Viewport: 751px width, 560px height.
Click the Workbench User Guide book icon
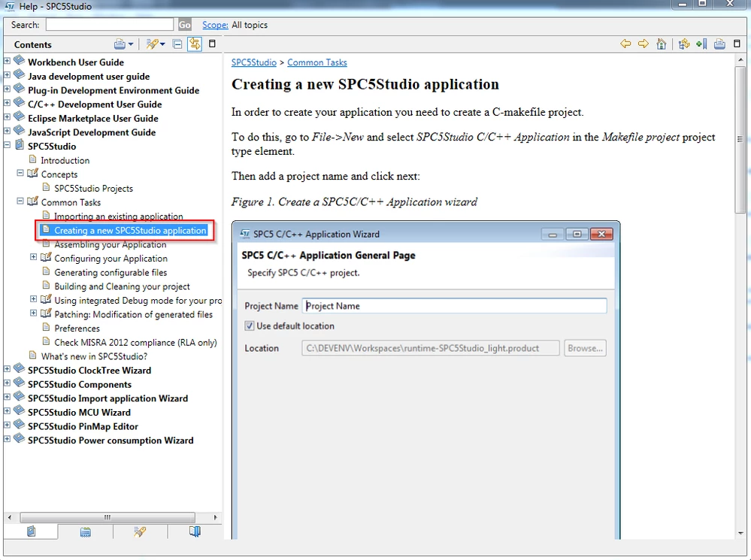[x=19, y=61]
